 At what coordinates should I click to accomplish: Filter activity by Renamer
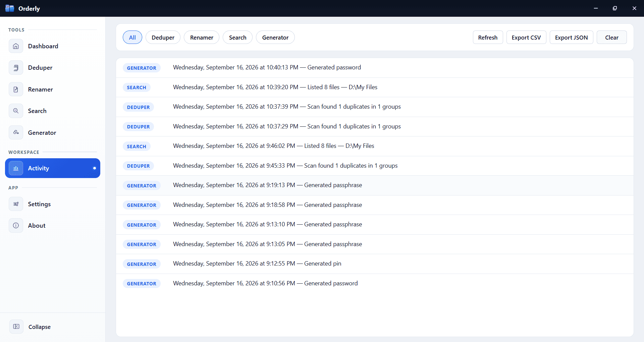click(202, 38)
